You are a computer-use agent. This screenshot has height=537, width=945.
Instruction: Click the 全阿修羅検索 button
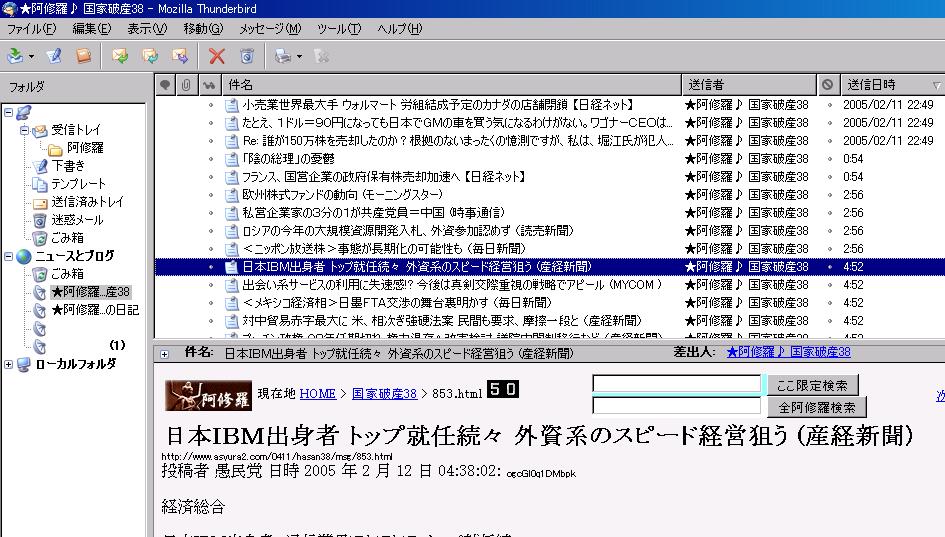pyautogui.click(x=817, y=407)
